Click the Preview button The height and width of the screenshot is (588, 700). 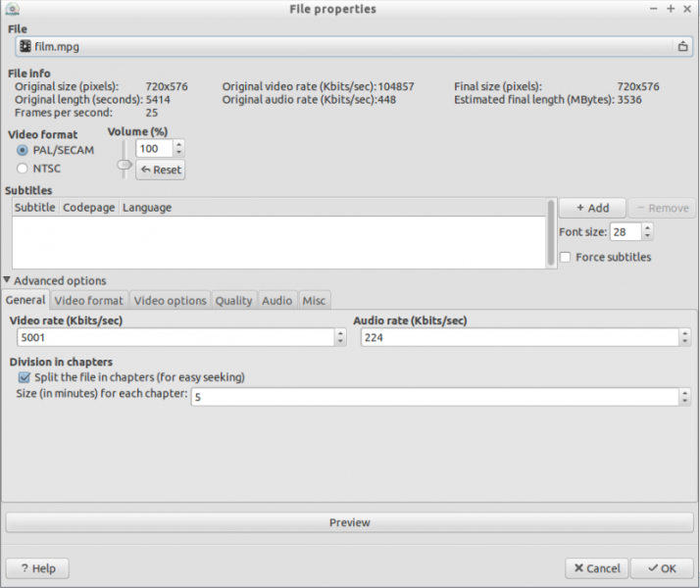(x=349, y=522)
